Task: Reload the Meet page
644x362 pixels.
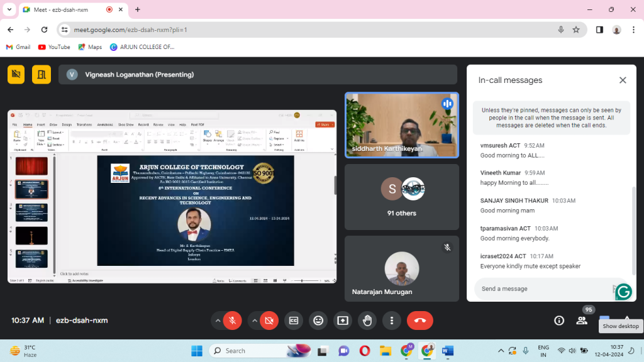Action: 45,30
